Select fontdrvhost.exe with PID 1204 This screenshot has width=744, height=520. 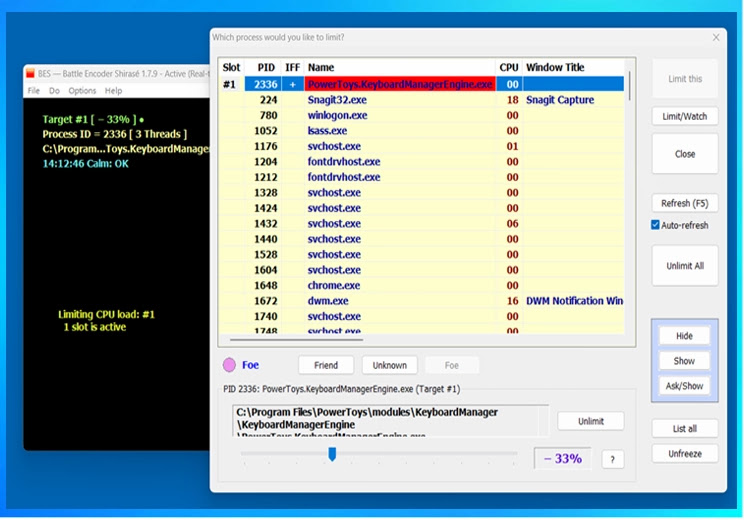tap(422, 162)
